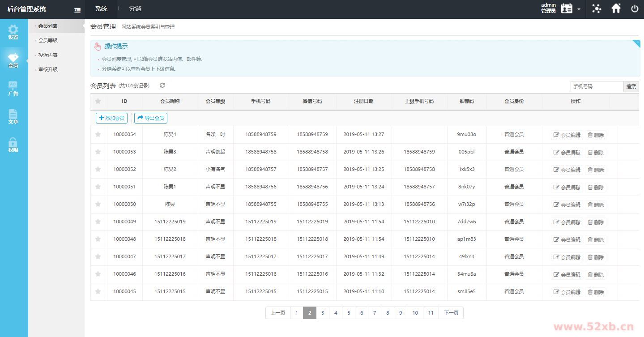
Task: Toggle star in the table header
Action: click(x=98, y=102)
